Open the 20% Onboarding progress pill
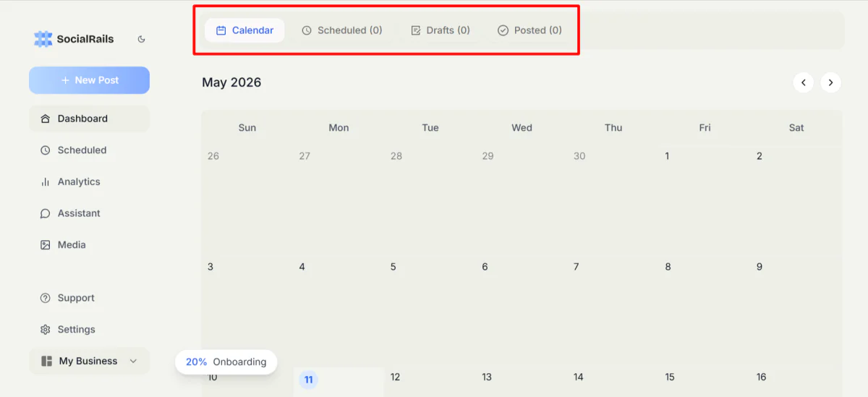868x397 pixels. click(226, 362)
